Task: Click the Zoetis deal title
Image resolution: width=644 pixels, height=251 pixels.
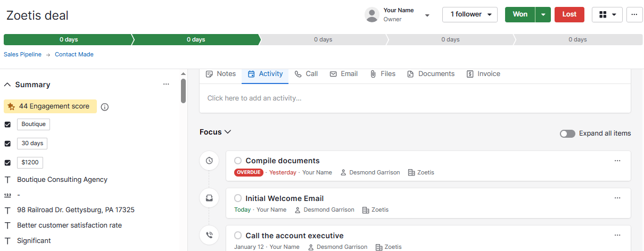Action: (x=37, y=15)
